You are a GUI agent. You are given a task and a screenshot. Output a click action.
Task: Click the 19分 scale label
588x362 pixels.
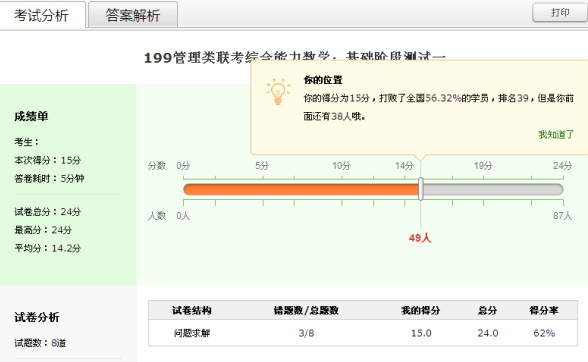[483, 165]
